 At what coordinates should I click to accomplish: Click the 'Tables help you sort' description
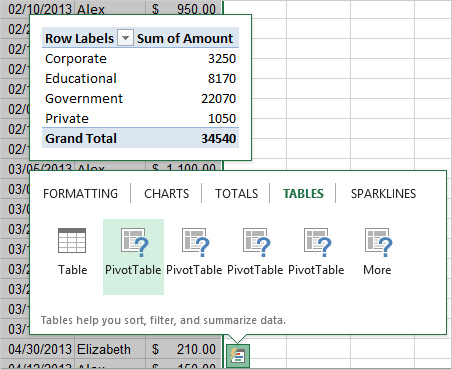pos(163,320)
